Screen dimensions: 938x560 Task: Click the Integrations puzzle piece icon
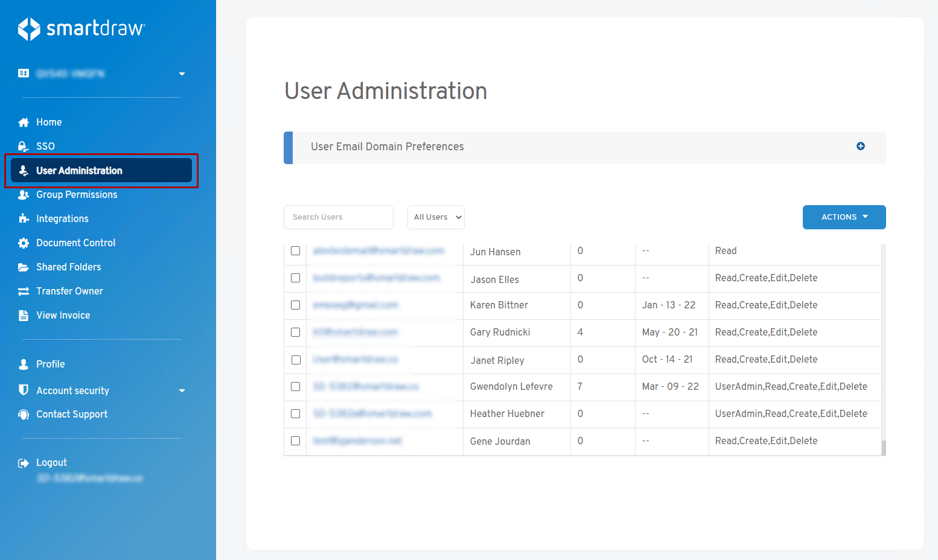pyautogui.click(x=24, y=219)
